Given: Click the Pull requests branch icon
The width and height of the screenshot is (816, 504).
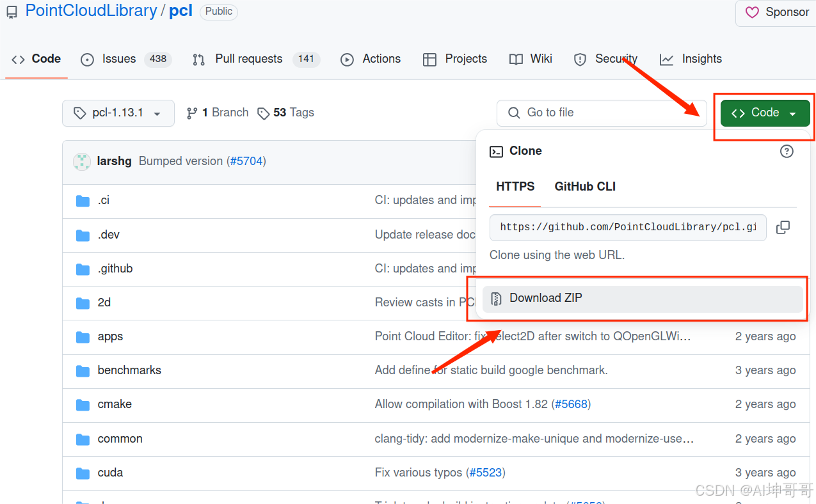Looking at the screenshot, I should click(x=198, y=59).
